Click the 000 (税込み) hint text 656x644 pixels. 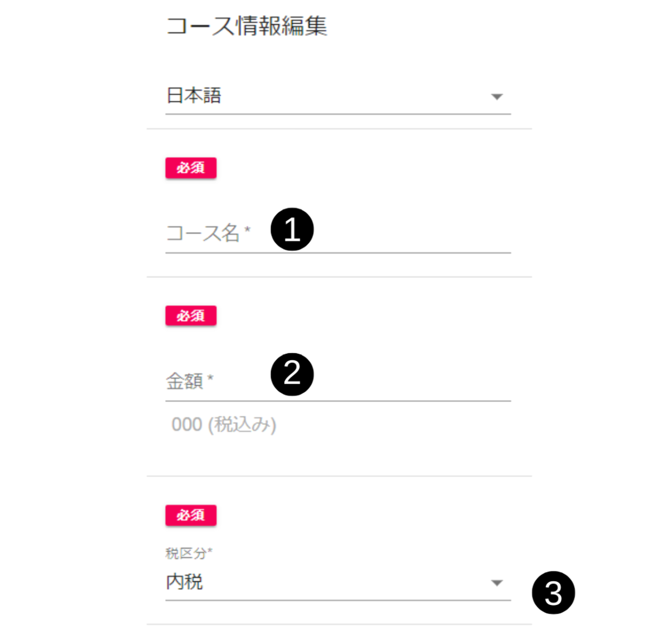pyautogui.click(x=224, y=425)
